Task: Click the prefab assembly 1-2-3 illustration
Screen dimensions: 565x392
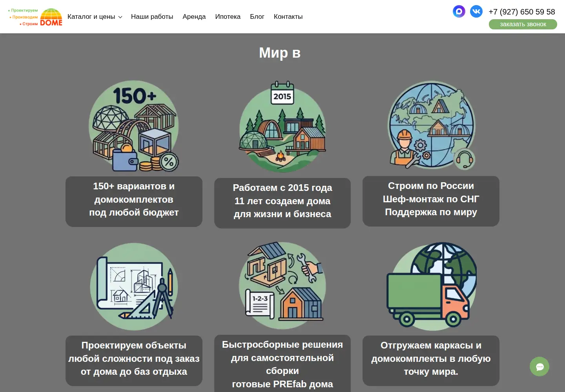Action: click(x=282, y=285)
